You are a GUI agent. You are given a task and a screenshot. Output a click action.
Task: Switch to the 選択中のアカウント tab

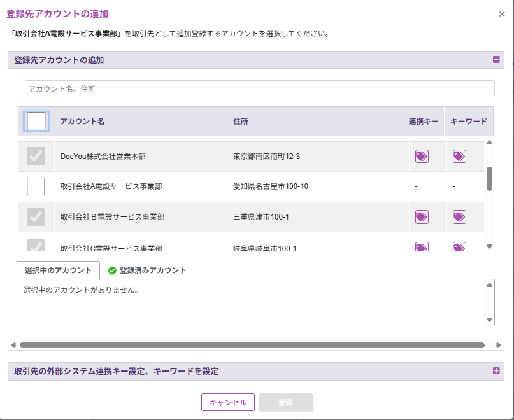(x=58, y=270)
